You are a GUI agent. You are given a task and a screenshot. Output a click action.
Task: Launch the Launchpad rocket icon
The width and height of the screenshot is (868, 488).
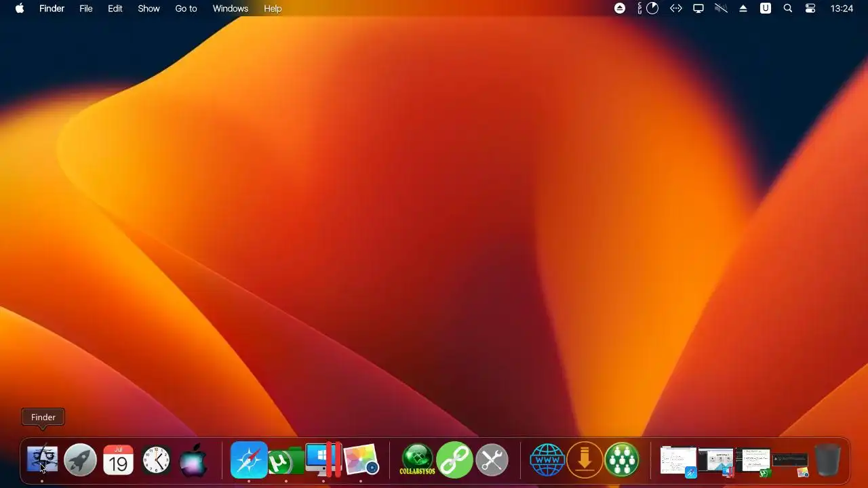click(x=80, y=460)
